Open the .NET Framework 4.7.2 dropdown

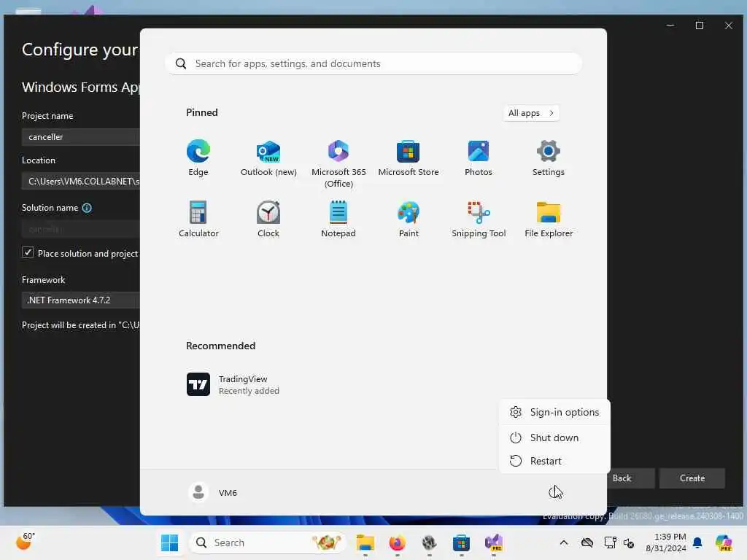click(81, 300)
